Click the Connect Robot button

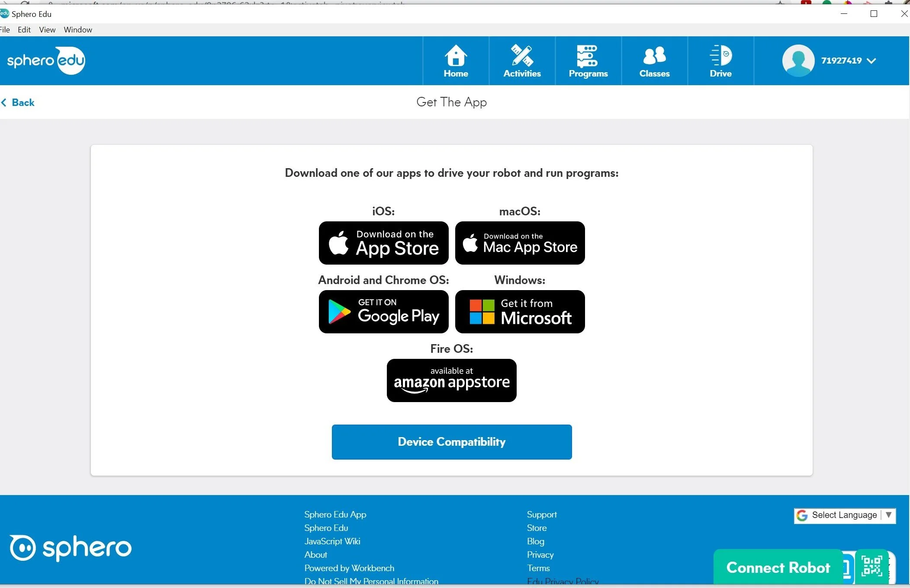click(x=778, y=567)
